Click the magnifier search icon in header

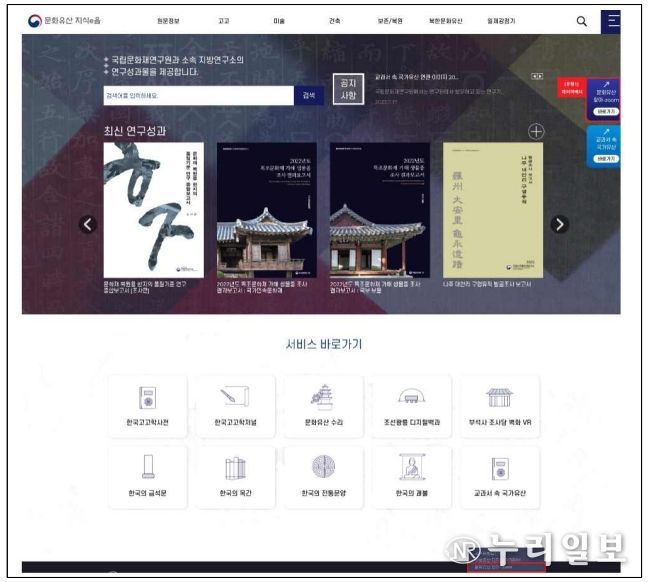pyautogui.click(x=582, y=21)
